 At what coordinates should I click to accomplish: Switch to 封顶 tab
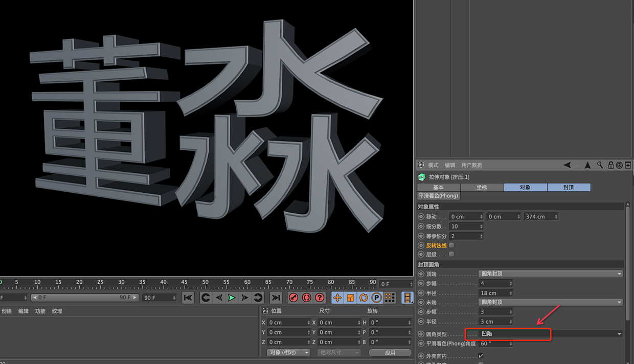(569, 188)
